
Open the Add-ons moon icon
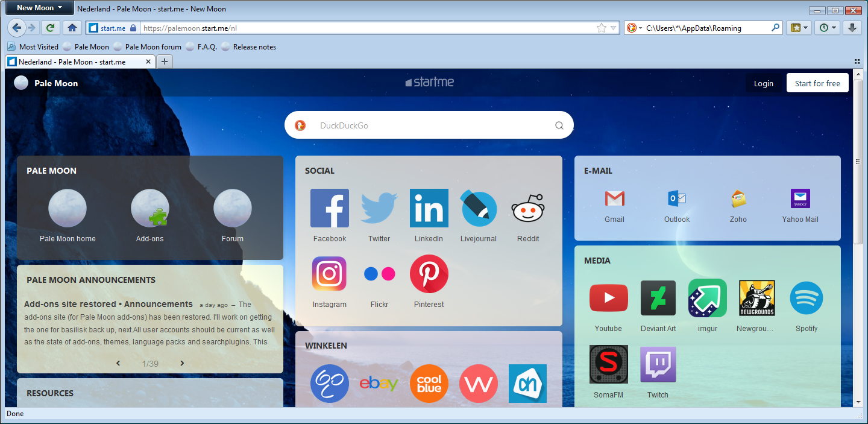(150, 208)
